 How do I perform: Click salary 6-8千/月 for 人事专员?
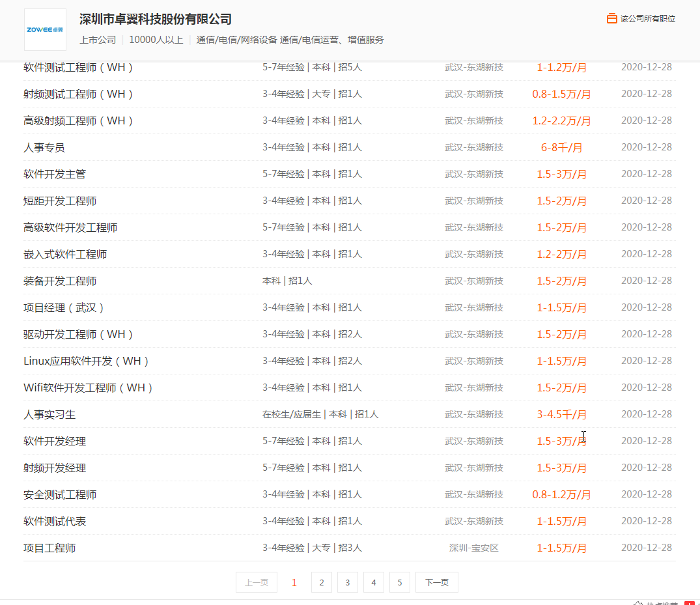pyautogui.click(x=561, y=147)
